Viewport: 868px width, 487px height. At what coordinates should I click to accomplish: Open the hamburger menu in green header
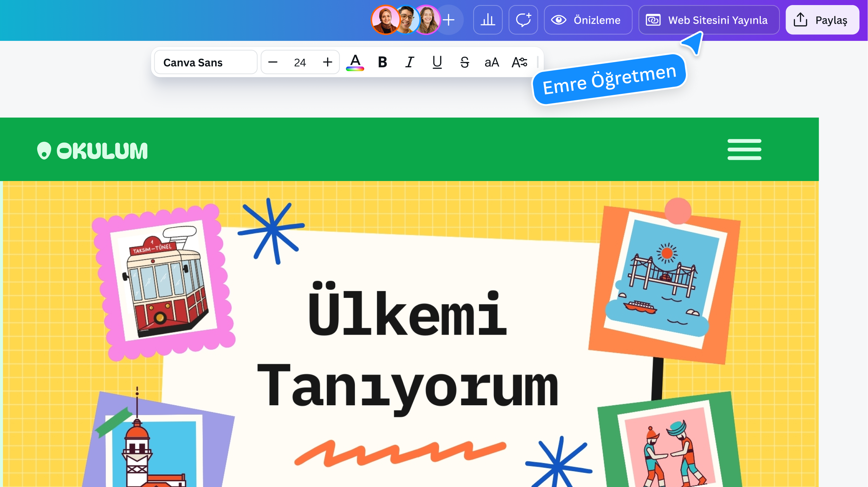tap(744, 149)
